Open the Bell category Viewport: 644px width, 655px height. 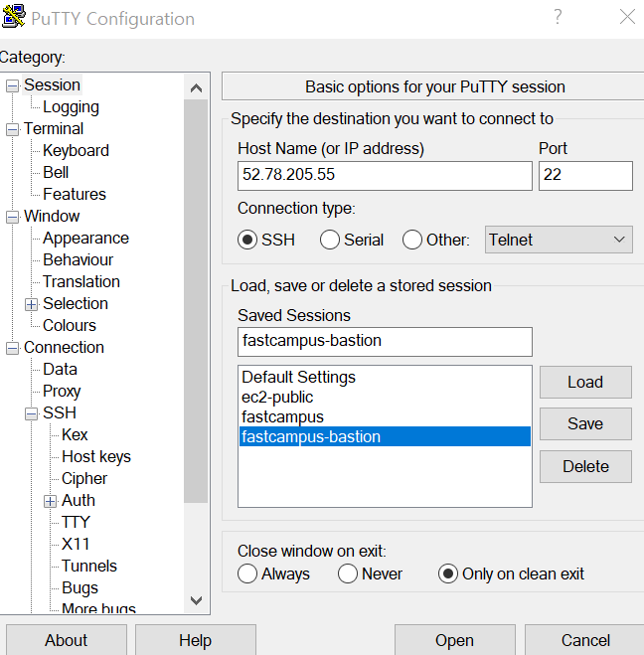56,172
